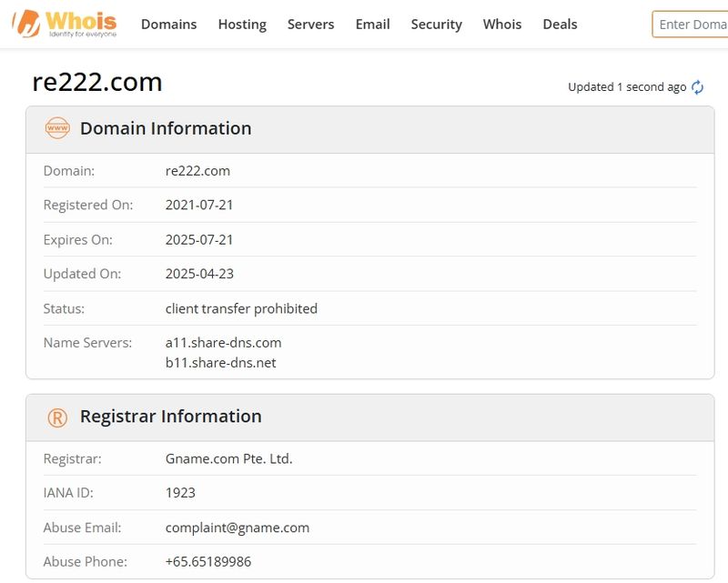Image resolution: width=728 pixels, height=583 pixels.
Task: Open the Servers menu
Action: coord(310,25)
